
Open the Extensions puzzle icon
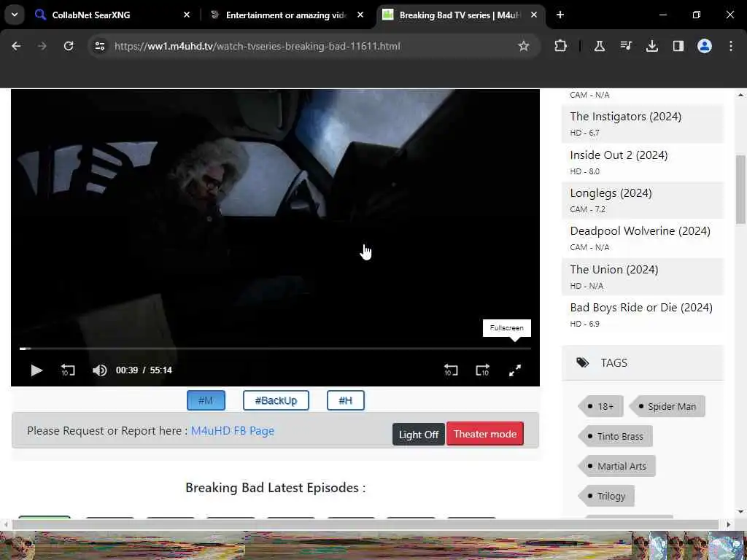tap(561, 46)
